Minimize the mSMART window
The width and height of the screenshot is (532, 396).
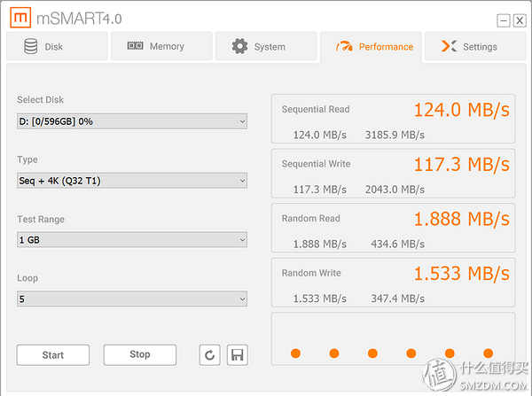(504, 20)
